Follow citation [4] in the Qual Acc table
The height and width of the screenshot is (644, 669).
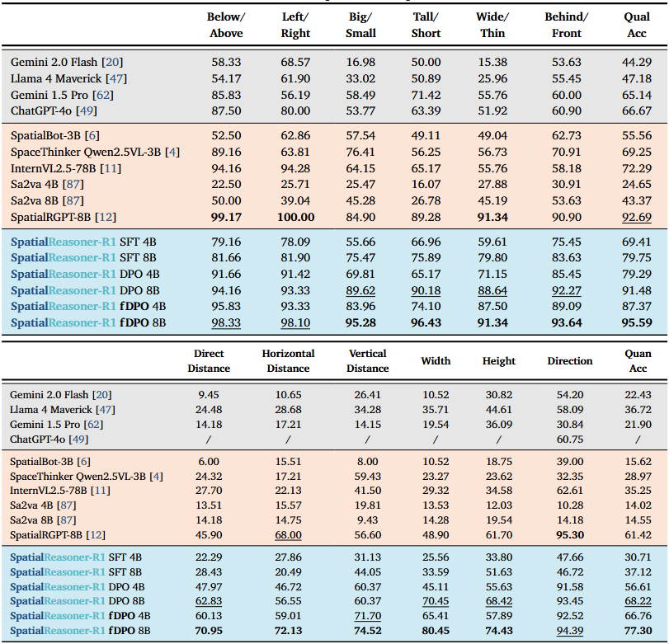[x=172, y=152]
